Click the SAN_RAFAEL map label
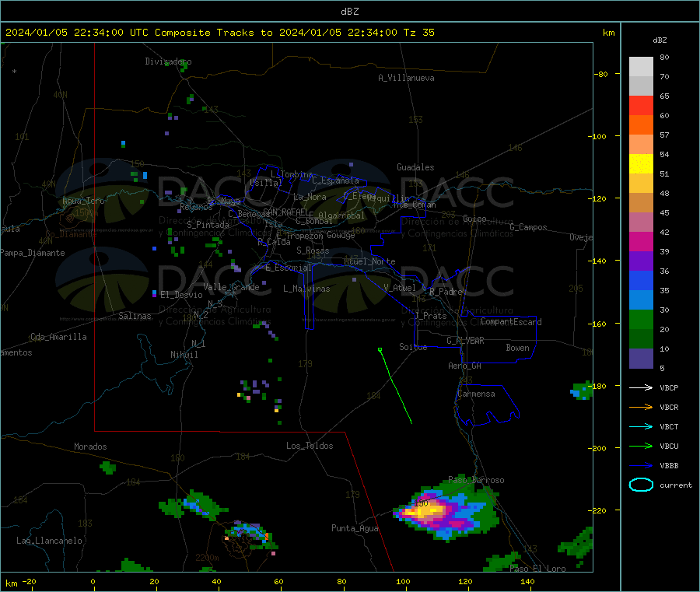Image resolution: width=700 pixels, height=592 pixels. pyautogui.click(x=285, y=212)
